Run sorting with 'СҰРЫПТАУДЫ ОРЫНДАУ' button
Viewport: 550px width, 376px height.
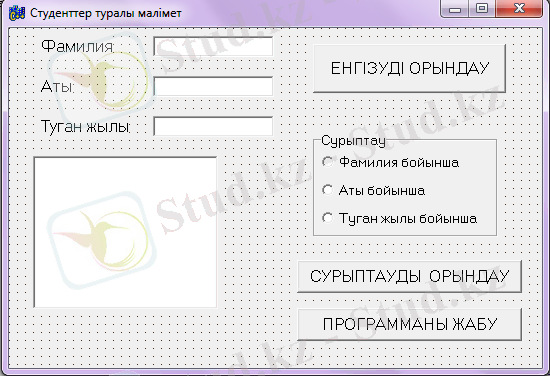click(409, 276)
